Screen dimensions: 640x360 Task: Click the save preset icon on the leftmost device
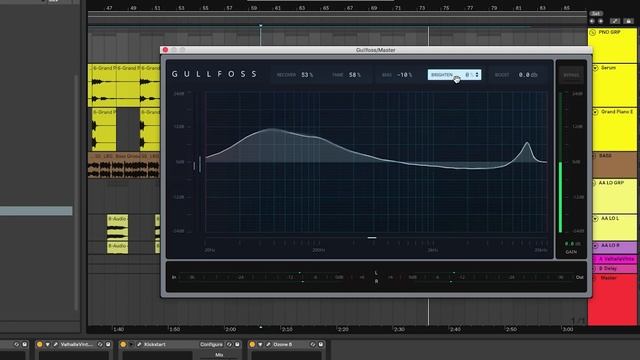25,344
